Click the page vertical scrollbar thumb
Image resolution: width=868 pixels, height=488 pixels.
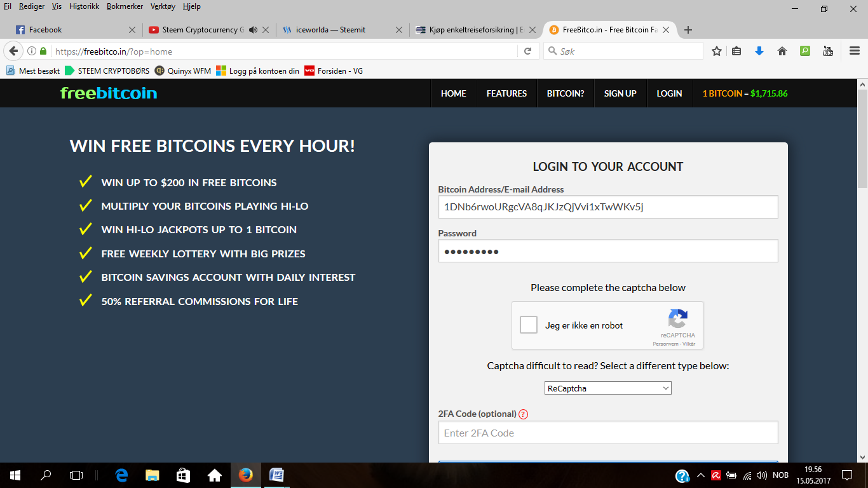click(862, 138)
